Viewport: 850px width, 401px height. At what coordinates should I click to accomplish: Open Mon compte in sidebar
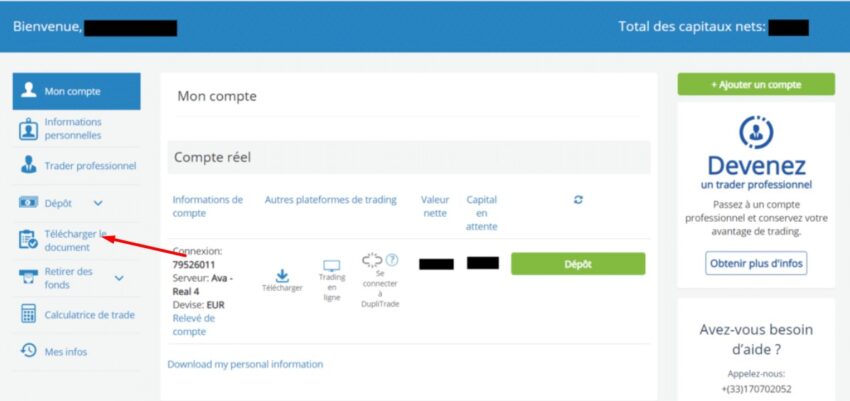point(76,91)
